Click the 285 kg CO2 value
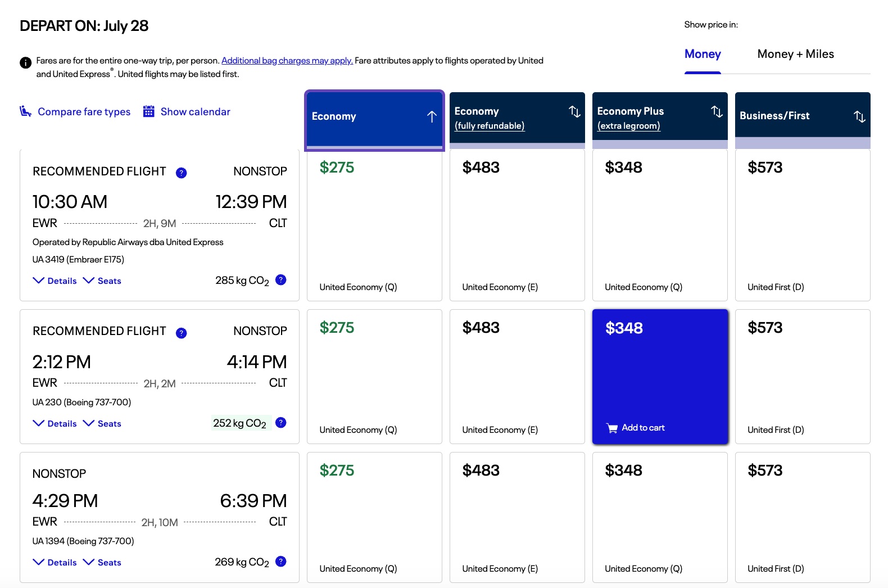 click(x=242, y=281)
